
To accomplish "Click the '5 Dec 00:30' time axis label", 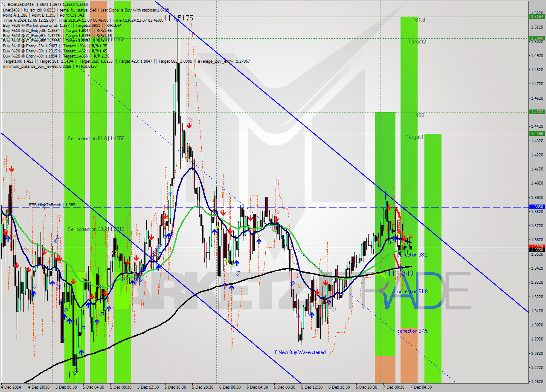I will click(x=66, y=387).
